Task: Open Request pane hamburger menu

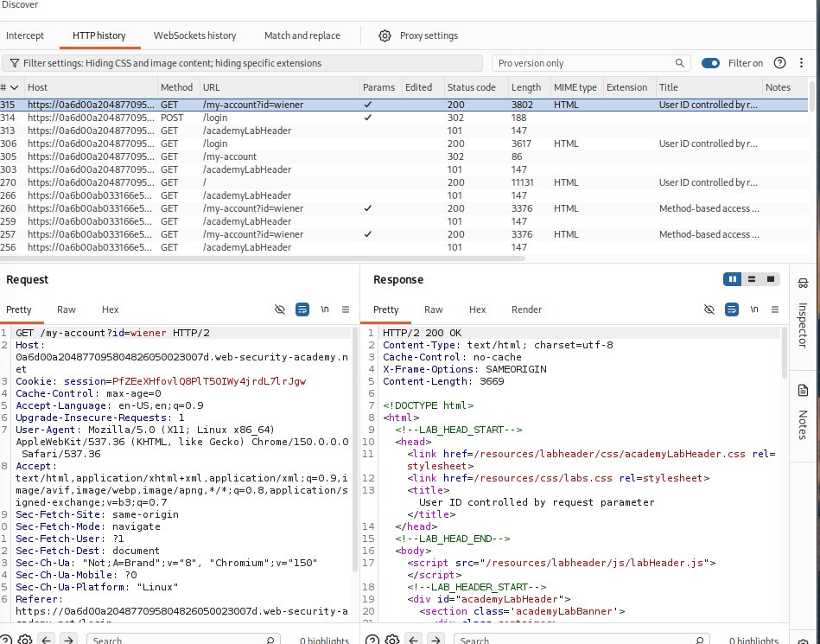Action: coord(346,309)
